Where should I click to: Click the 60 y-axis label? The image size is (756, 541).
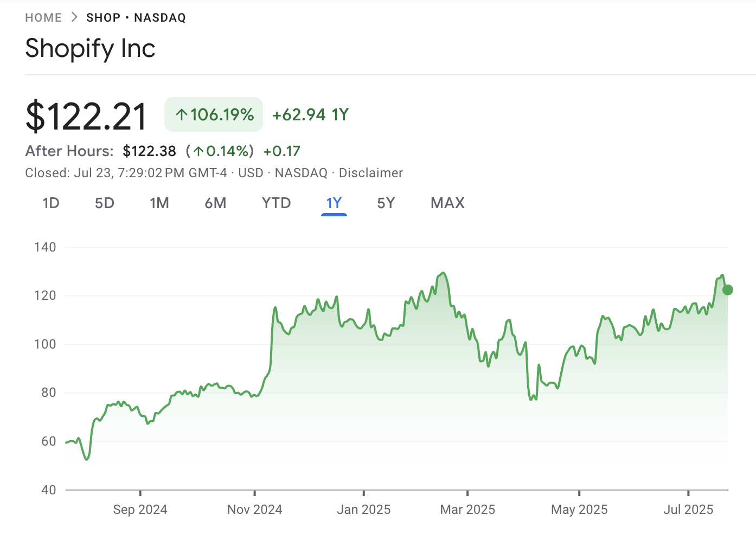[49, 441]
